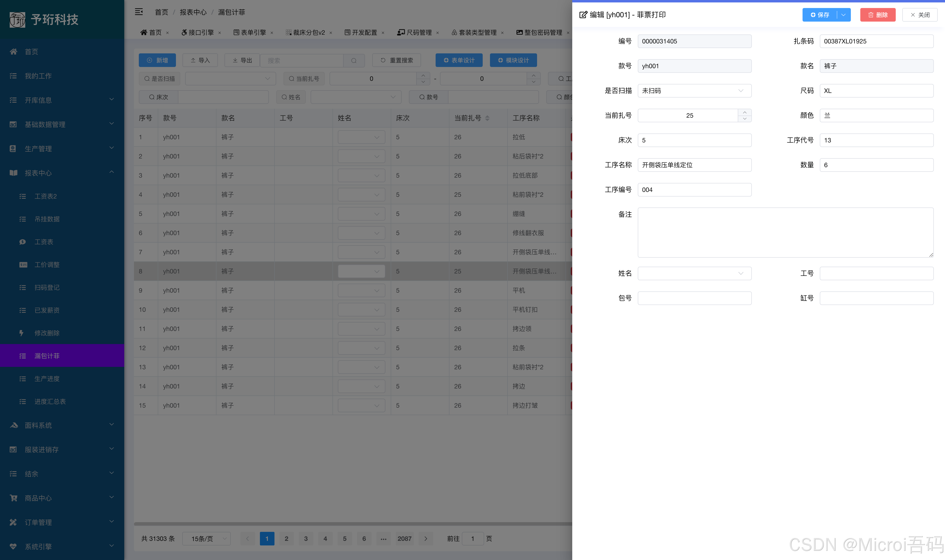Click the magnifier icon to run the search
Screen dimensions: 945x560
click(354, 60)
